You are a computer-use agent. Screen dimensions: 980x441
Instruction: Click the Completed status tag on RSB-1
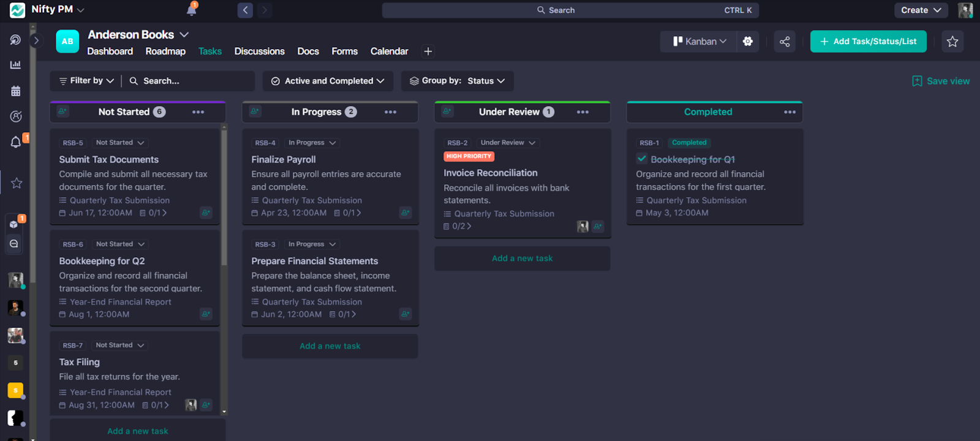689,143
